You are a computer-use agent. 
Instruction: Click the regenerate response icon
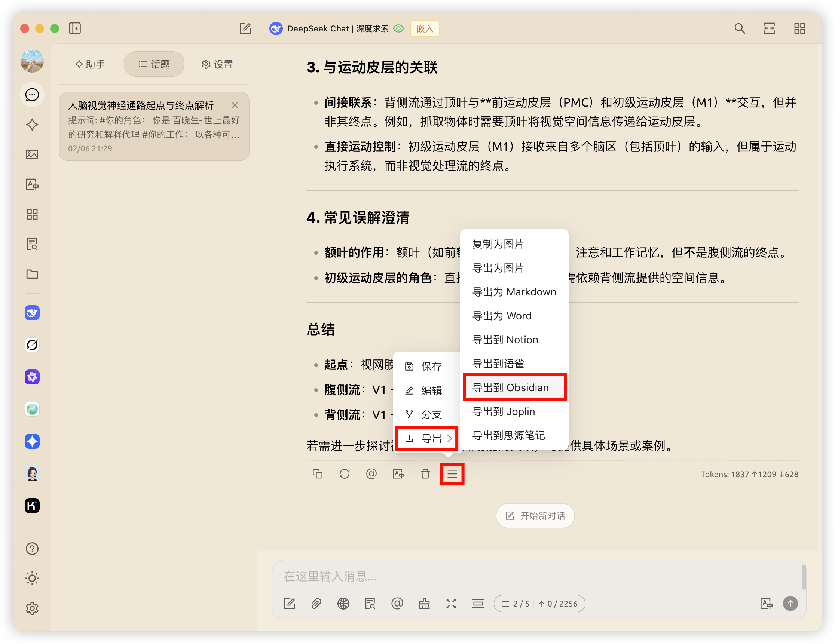344,474
